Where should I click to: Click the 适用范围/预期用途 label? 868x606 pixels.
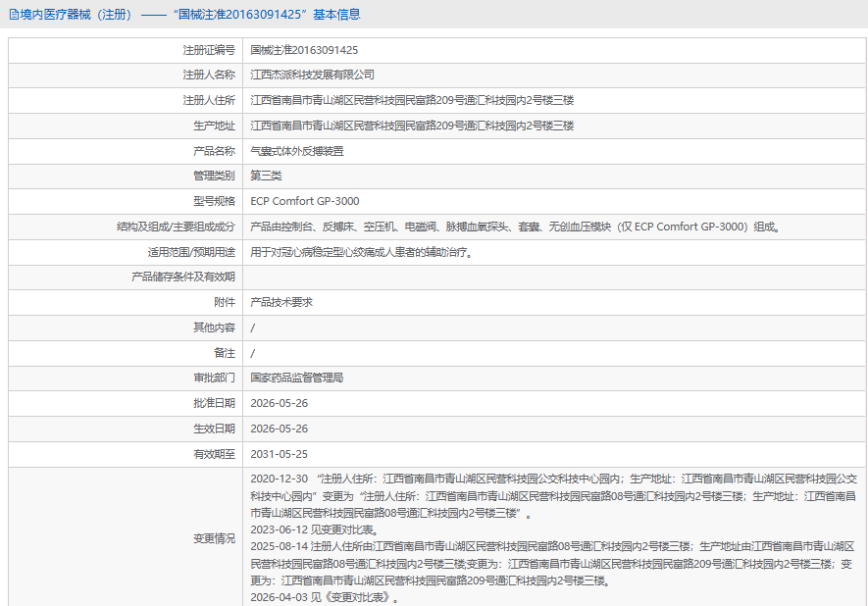(191, 252)
